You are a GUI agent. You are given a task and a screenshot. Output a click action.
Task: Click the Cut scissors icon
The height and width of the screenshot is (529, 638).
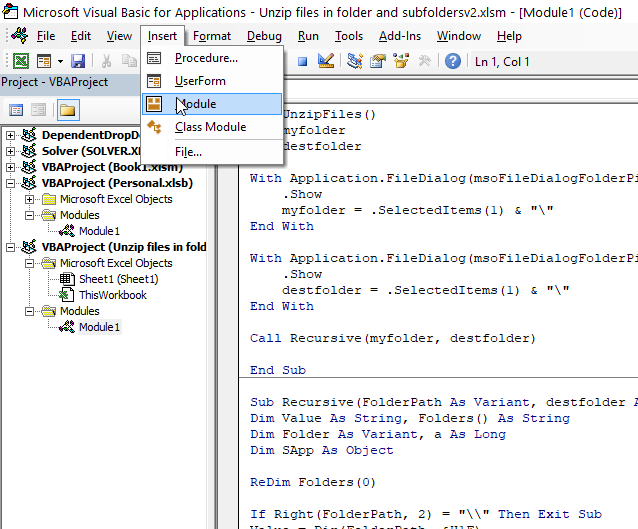(x=107, y=61)
